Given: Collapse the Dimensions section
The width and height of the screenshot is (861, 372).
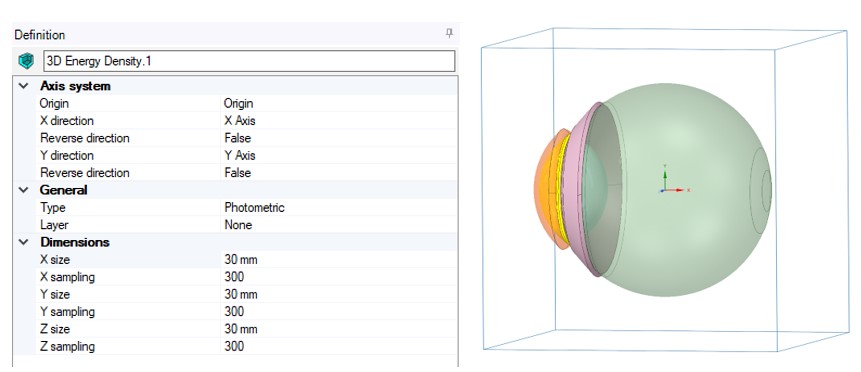Looking at the screenshot, I should 24,242.
